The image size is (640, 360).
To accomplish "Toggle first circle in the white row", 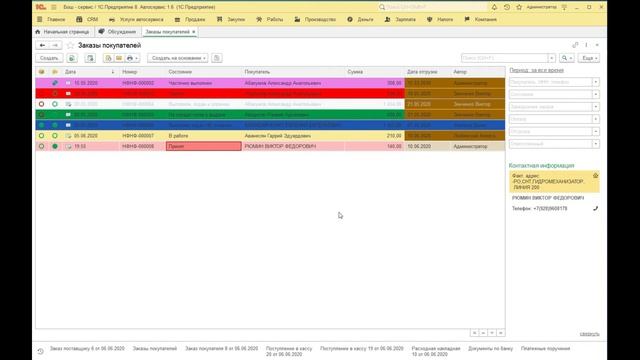I will pos(41,104).
